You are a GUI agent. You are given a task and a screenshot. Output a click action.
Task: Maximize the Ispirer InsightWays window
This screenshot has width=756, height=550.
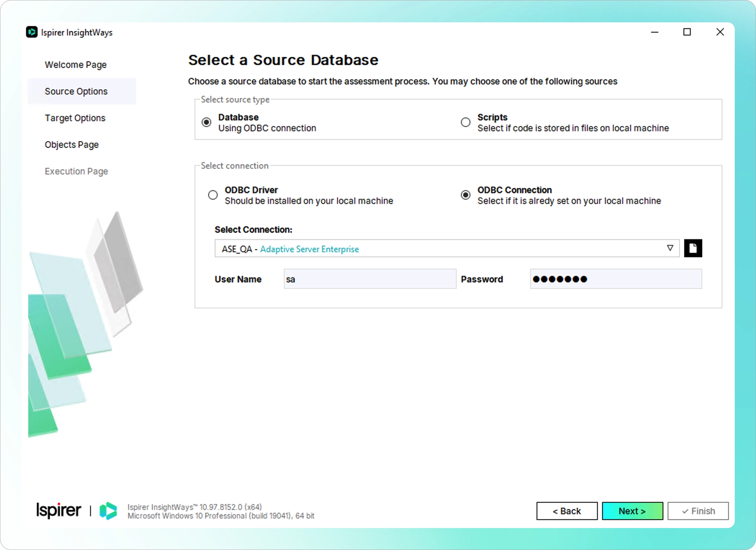(x=687, y=32)
